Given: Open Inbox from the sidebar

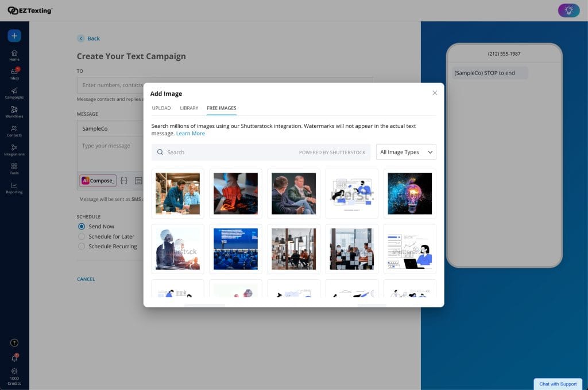Looking at the screenshot, I should [x=14, y=73].
